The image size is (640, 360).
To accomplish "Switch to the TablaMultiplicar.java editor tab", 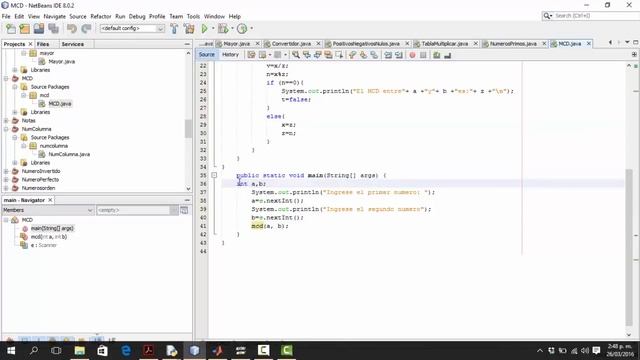I will click(x=445, y=44).
